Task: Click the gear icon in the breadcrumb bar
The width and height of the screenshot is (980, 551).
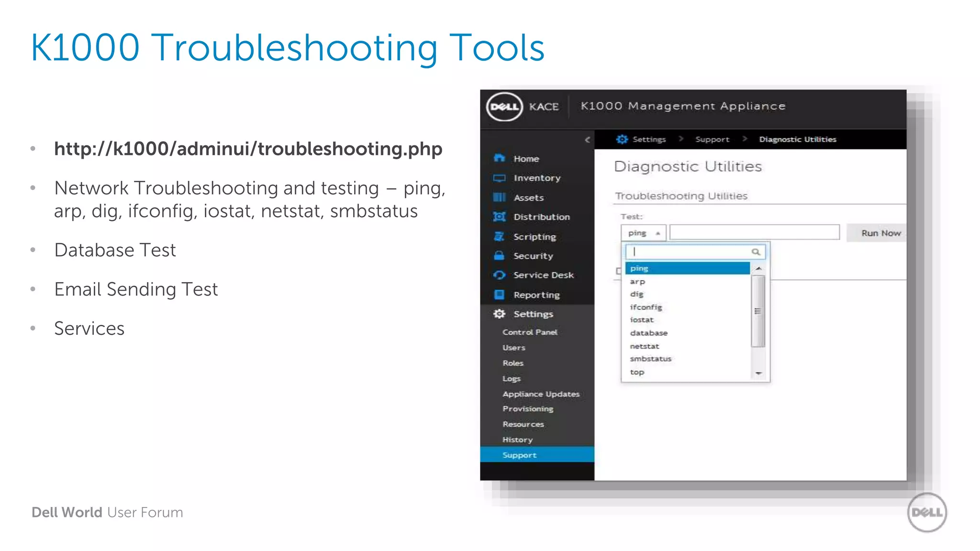Action: pos(622,139)
